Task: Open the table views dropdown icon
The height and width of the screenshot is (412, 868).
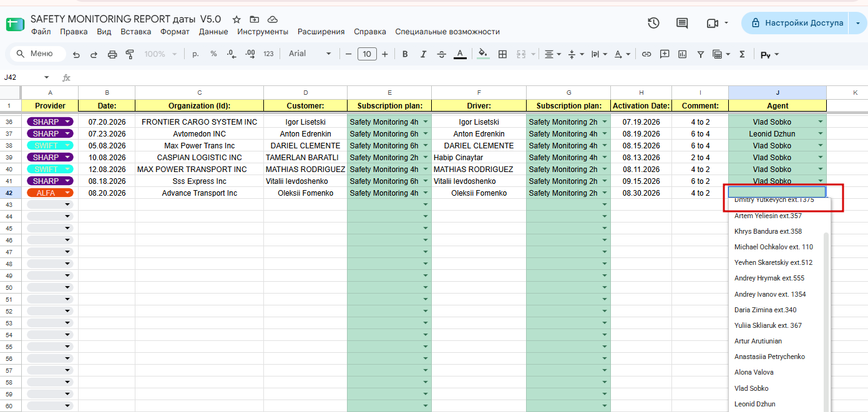Action: 721,54
